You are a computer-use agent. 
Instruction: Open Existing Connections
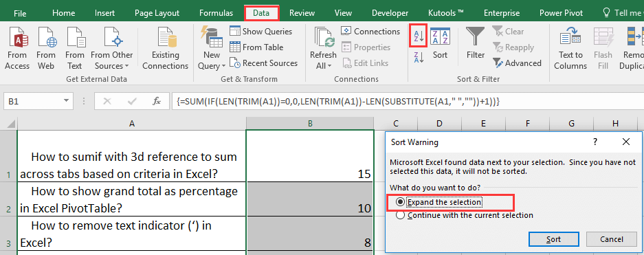165,48
